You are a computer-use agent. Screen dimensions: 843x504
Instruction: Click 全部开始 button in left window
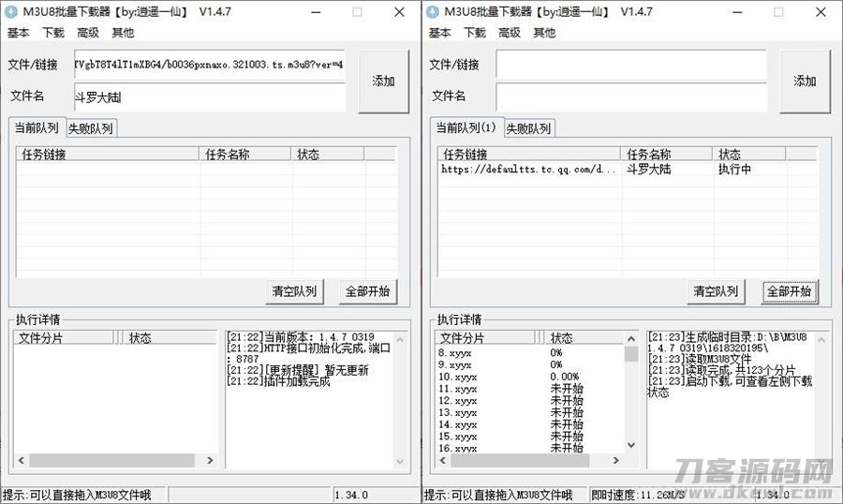(x=368, y=291)
